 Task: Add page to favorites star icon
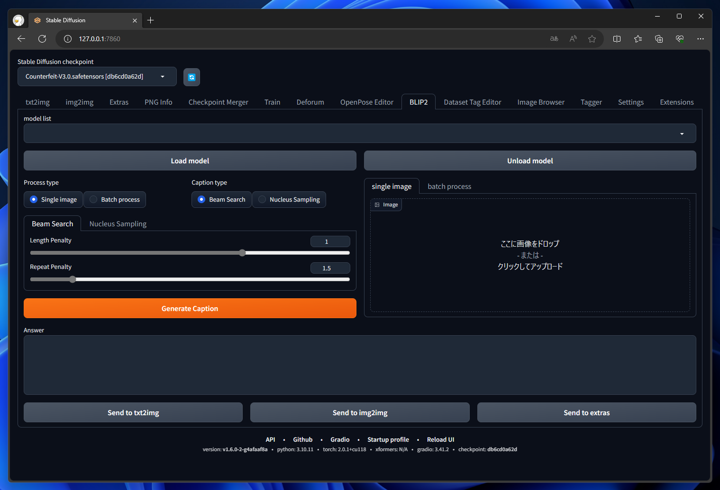[x=592, y=39]
